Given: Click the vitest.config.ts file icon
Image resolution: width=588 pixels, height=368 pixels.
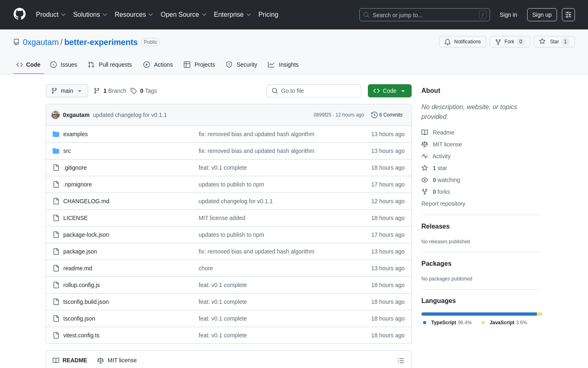Looking at the screenshot, I should (x=56, y=335).
